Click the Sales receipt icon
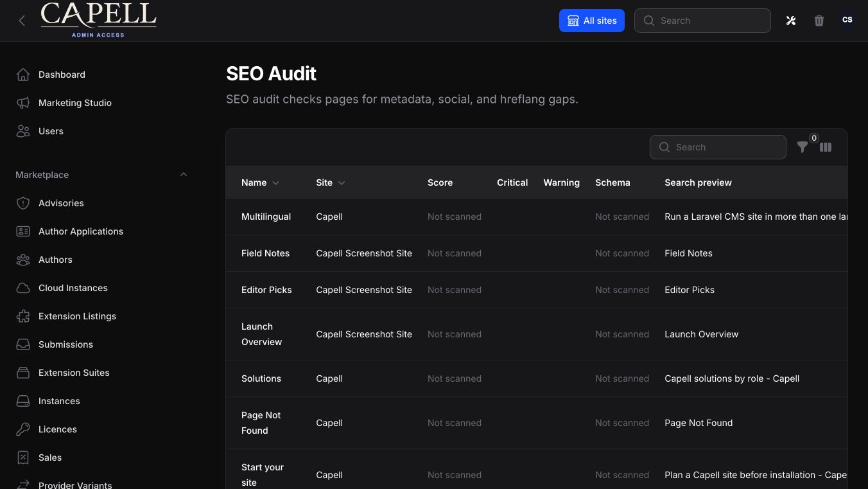 click(23, 458)
